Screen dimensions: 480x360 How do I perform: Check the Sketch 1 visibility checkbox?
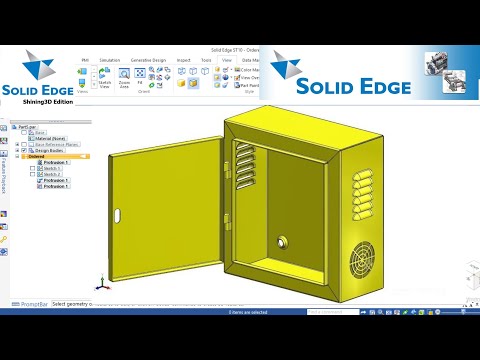point(32,168)
